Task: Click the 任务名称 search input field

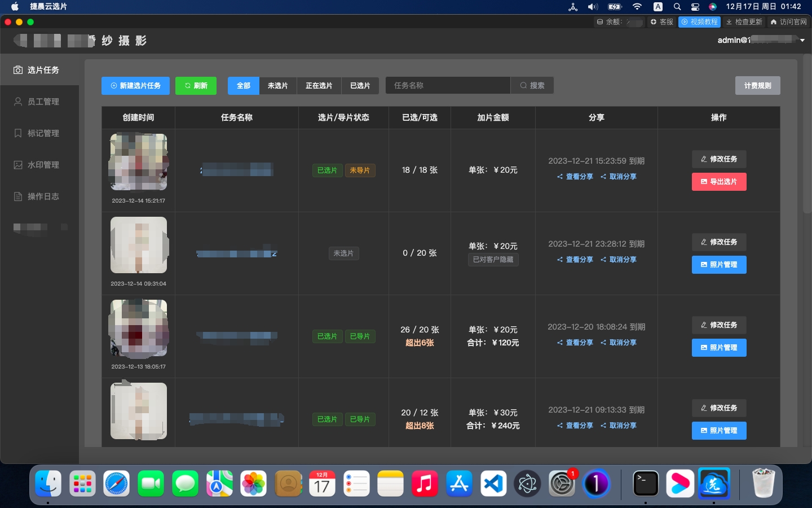Action: tap(448, 86)
